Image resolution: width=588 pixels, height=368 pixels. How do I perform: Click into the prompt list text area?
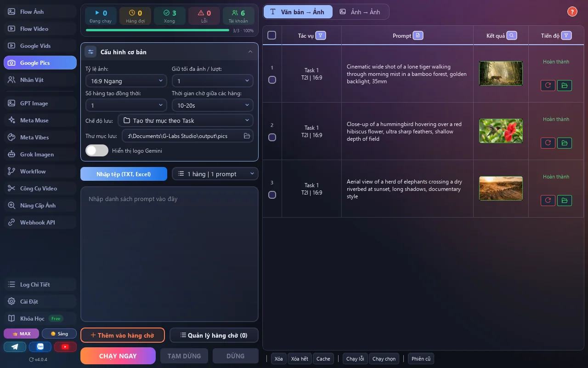pos(170,254)
